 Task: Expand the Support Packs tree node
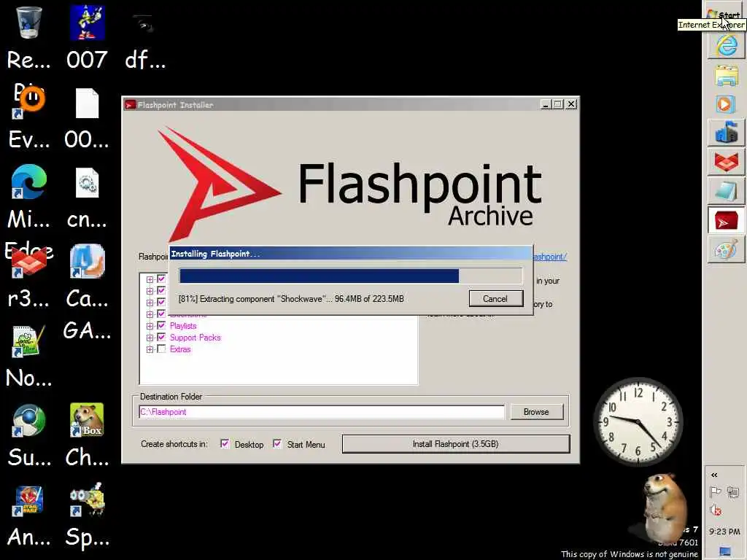150,338
